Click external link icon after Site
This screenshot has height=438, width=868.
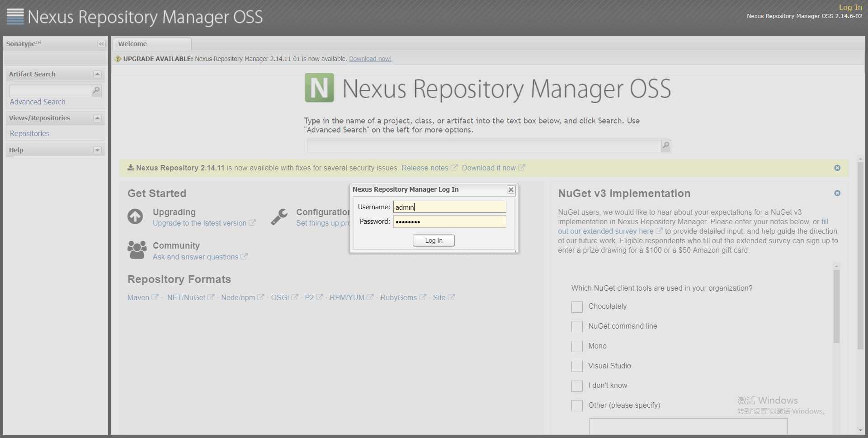pyautogui.click(x=451, y=297)
